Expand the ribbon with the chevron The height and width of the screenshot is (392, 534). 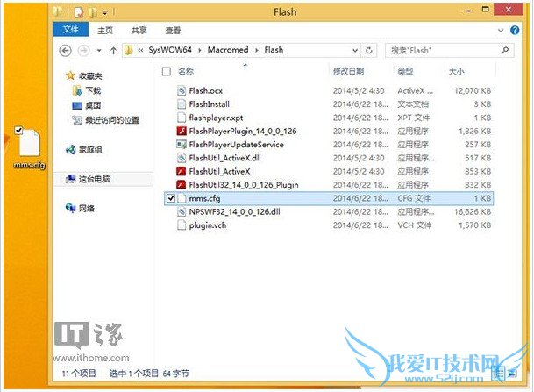pyautogui.click(x=501, y=31)
